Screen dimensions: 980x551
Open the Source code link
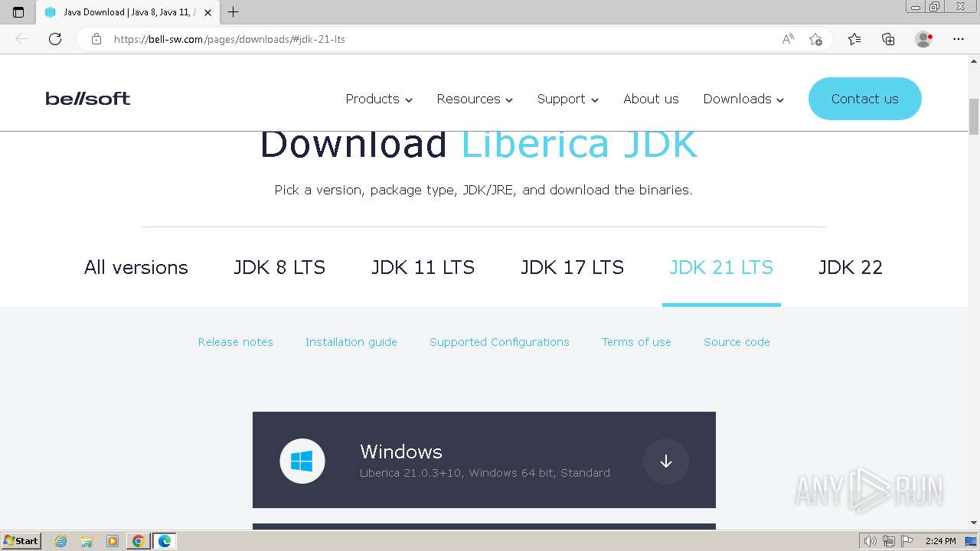pyautogui.click(x=737, y=342)
